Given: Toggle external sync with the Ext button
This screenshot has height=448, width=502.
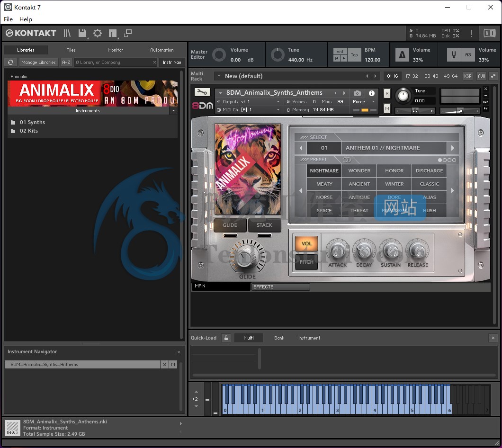Looking at the screenshot, I should pos(340,51).
